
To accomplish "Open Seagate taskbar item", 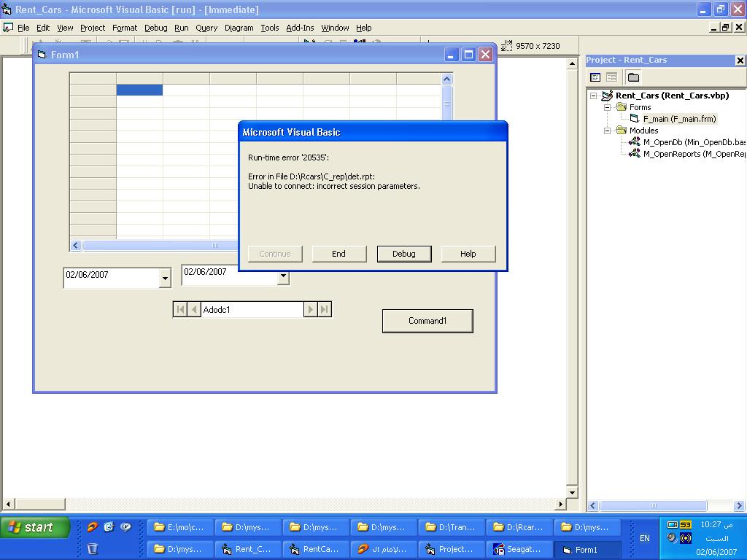I will coord(519,549).
